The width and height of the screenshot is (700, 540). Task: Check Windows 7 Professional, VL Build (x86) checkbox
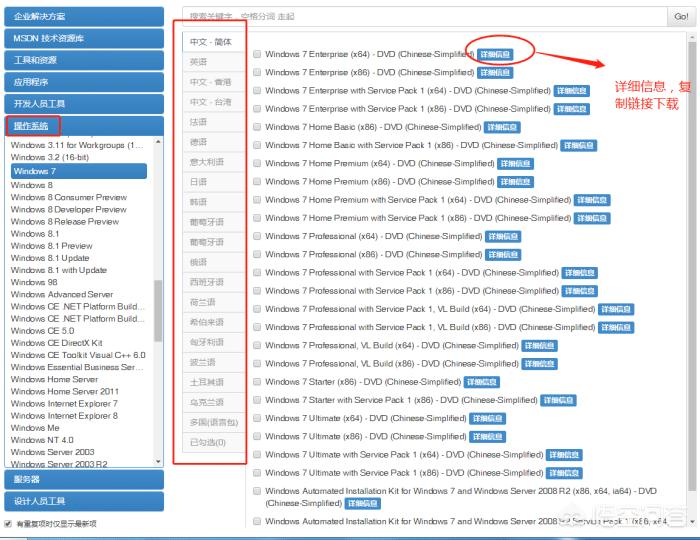(x=257, y=363)
